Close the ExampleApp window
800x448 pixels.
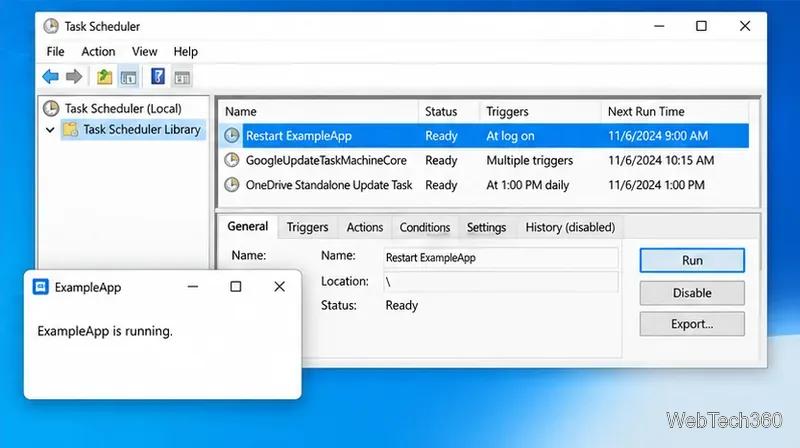tap(279, 287)
